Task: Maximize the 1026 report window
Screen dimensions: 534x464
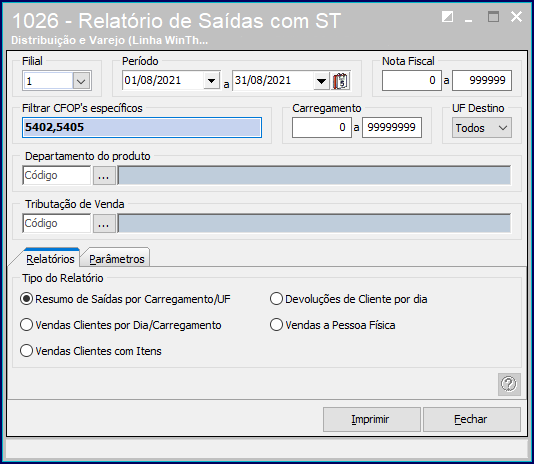Action: (493, 17)
